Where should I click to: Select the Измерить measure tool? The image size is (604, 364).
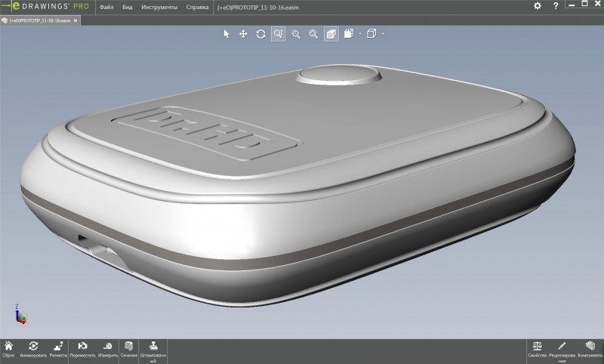pyautogui.click(x=108, y=350)
